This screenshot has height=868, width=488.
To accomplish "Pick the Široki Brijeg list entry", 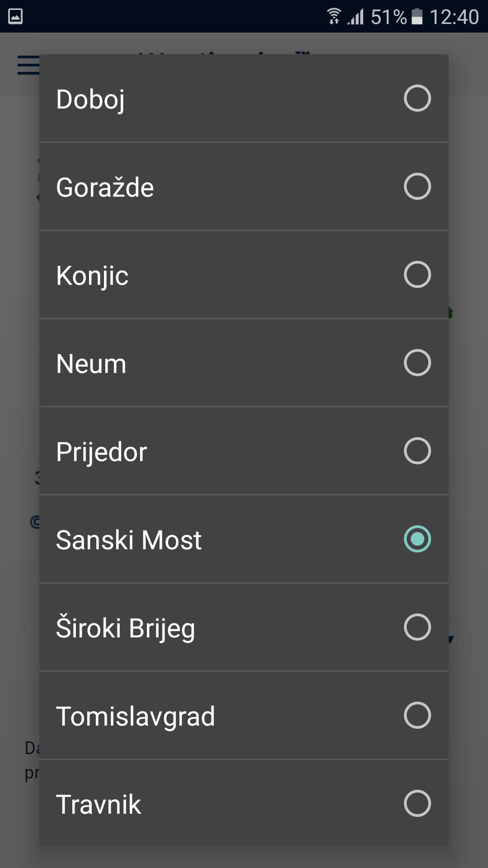I will pyautogui.click(x=244, y=627).
